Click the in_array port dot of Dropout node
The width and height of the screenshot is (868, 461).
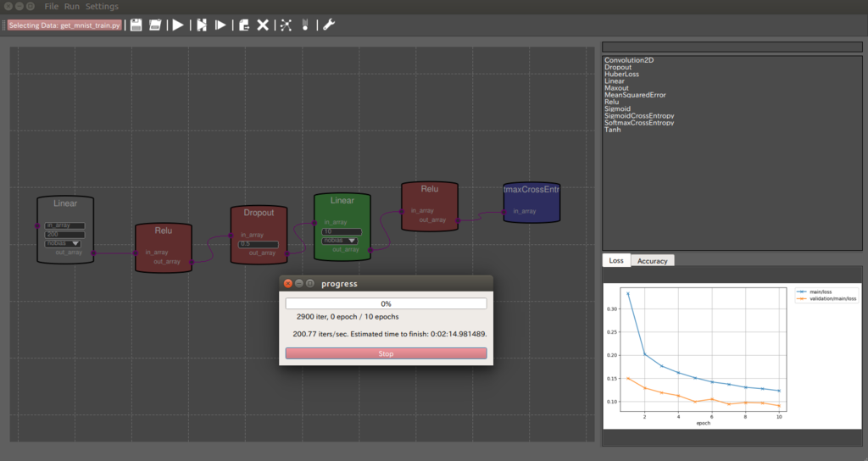[231, 236]
